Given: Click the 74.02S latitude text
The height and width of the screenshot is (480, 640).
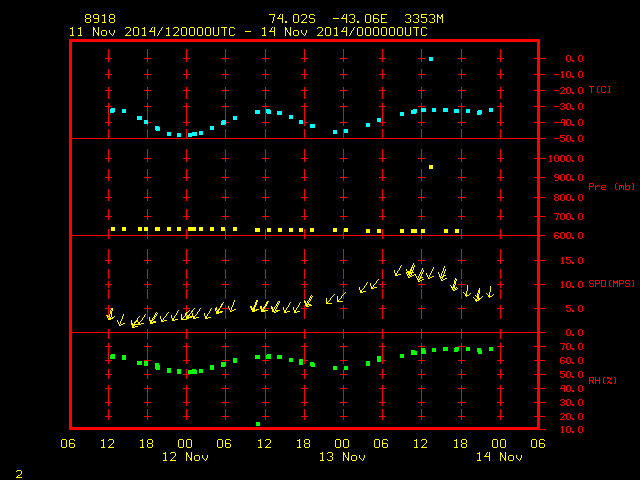Looking at the screenshot, I should pos(292,19).
